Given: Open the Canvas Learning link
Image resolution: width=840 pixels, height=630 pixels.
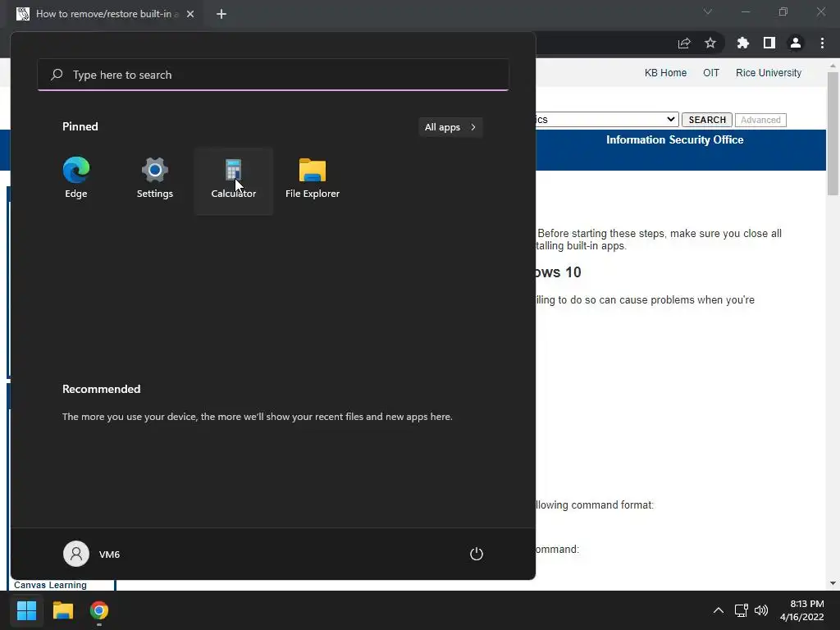Looking at the screenshot, I should click(50, 585).
